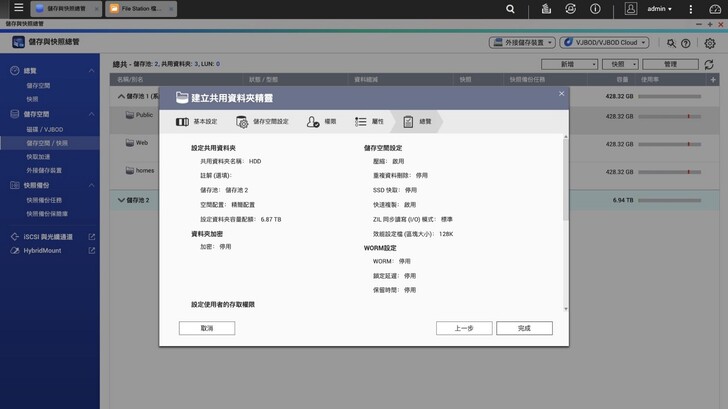
Task: Click the 管理 button
Action: tap(670, 64)
